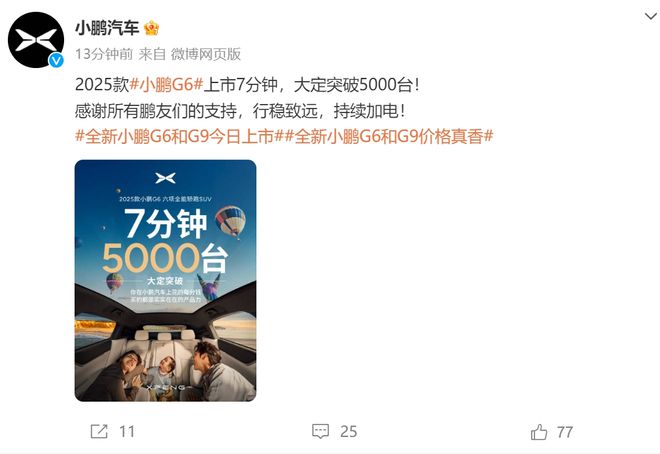Click the 微博网页版 source link

point(206,54)
